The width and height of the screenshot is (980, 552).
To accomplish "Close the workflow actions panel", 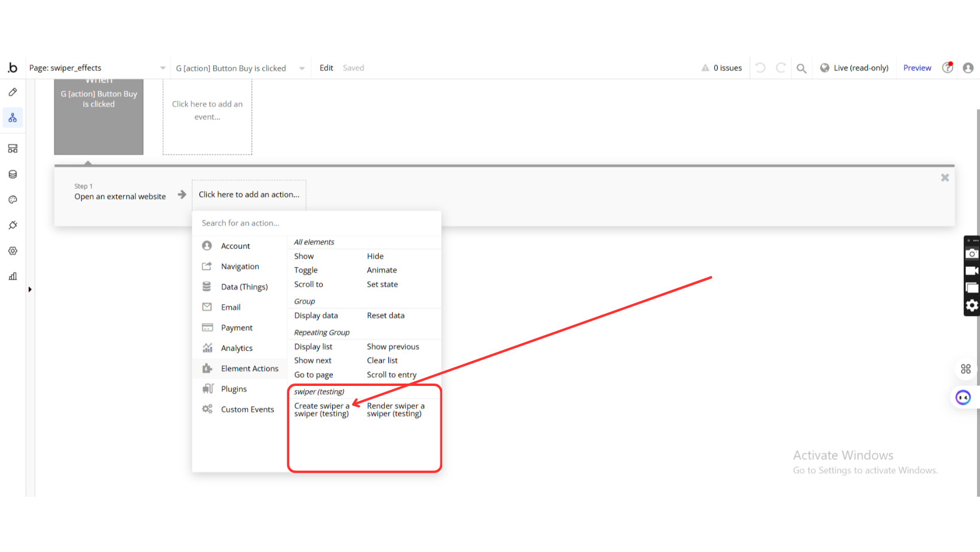I will tap(945, 177).
